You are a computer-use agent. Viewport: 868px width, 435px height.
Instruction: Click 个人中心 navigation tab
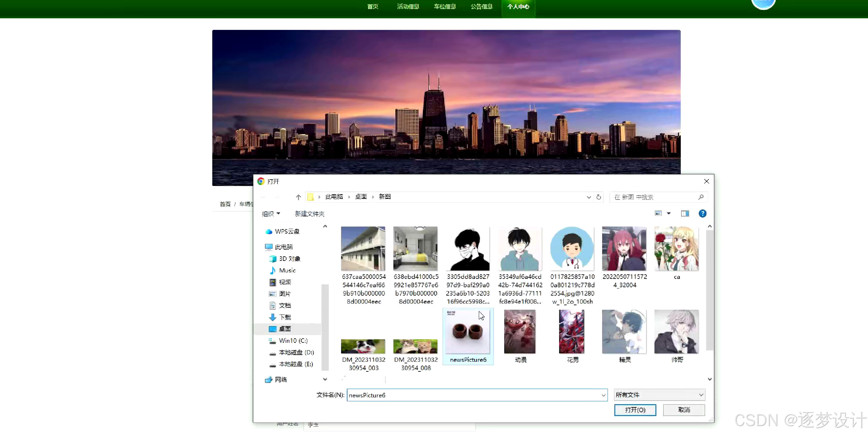[518, 7]
